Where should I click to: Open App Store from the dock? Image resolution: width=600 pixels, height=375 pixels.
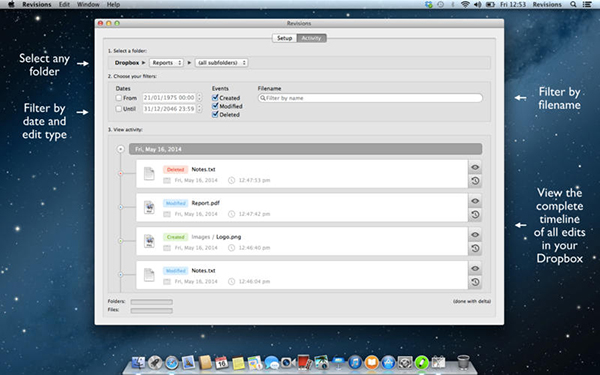(388, 362)
